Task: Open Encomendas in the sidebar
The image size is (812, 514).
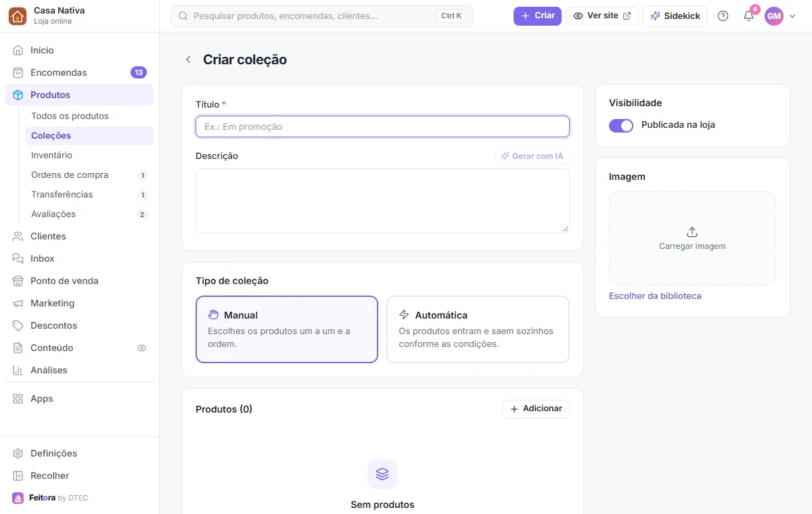Action: point(79,72)
